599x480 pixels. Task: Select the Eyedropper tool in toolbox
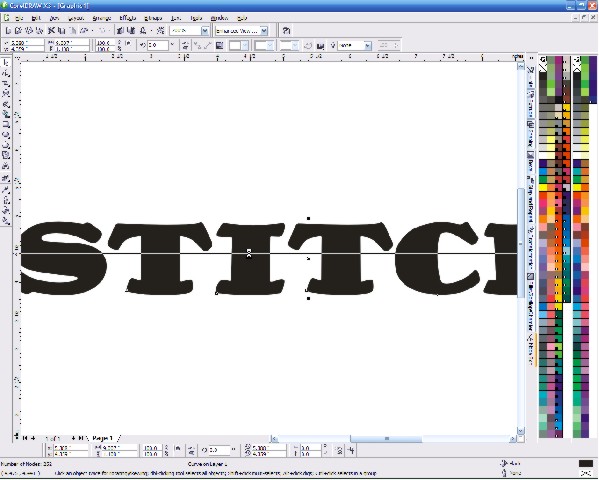coord(6,189)
